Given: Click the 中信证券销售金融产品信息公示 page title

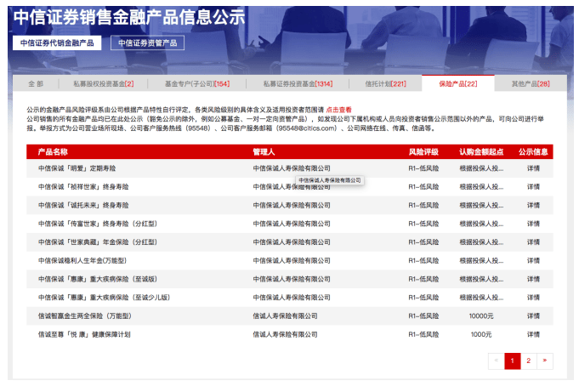Looking at the screenshot, I should point(129,17).
